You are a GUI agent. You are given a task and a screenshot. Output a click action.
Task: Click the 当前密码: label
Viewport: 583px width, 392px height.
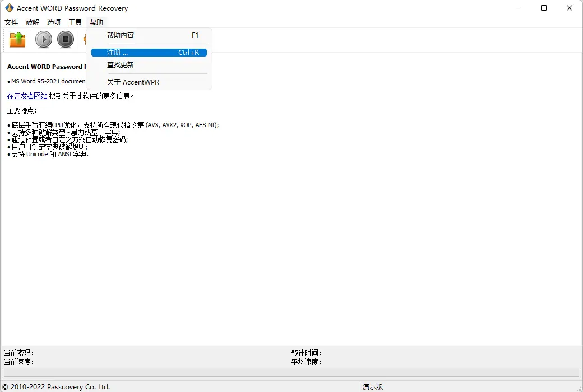pos(19,353)
